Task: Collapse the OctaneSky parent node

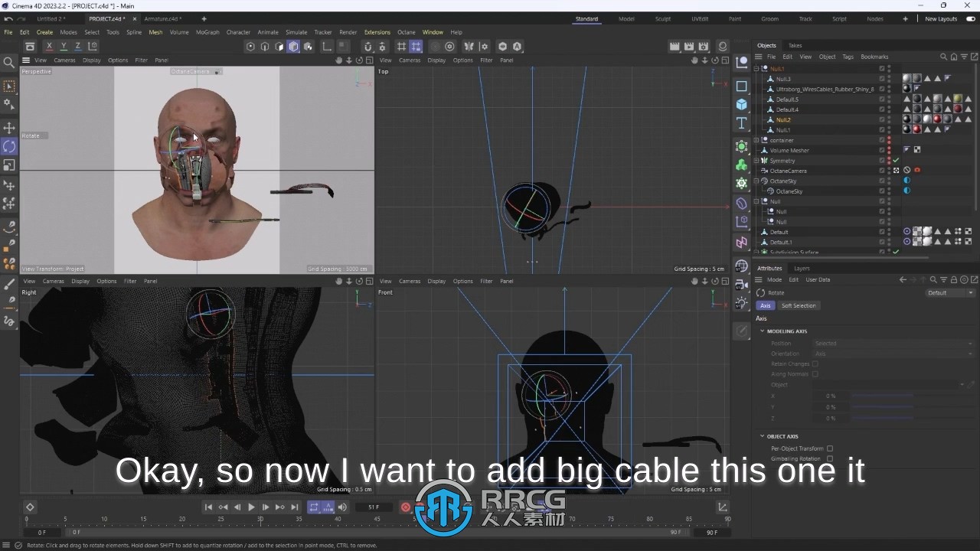Action: pyautogui.click(x=756, y=181)
